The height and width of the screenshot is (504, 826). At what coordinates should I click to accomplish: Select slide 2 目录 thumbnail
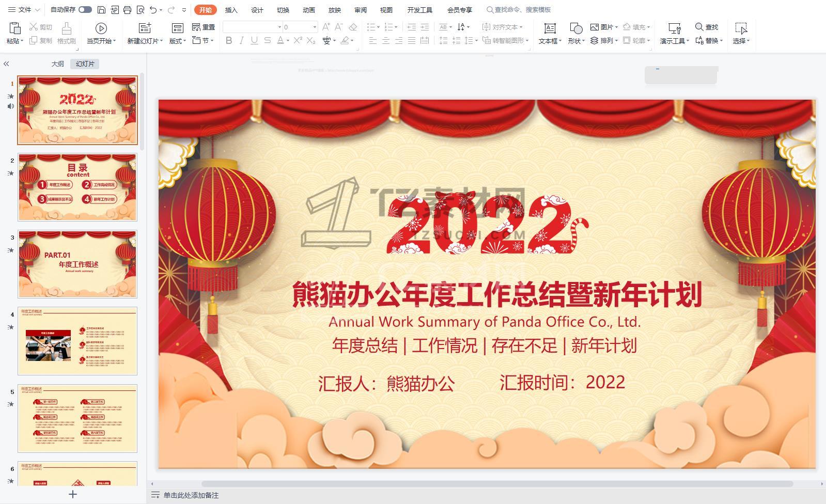click(x=77, y=187)
